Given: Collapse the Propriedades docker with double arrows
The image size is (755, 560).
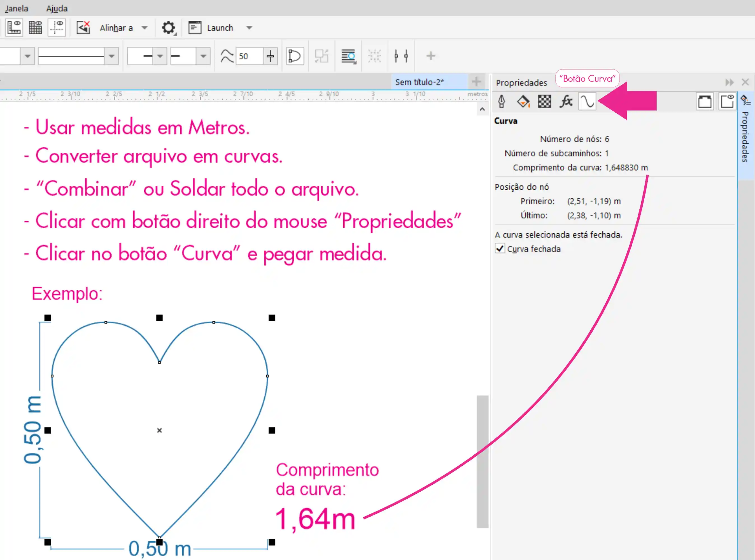Looking at the screenshot, I should pos(729,82).
